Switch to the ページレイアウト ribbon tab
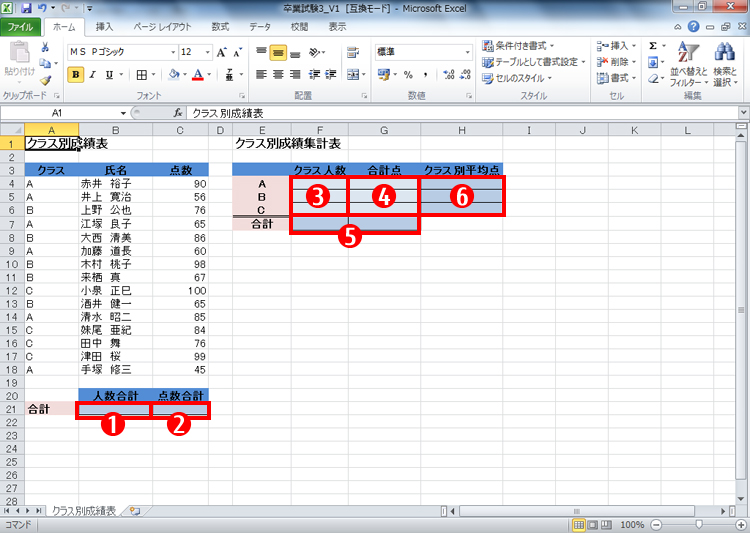This screenshot has height=533, width=750. (x=162, y=27)
